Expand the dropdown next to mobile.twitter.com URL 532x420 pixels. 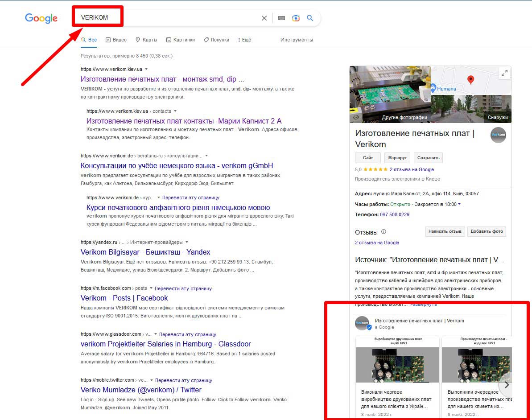(x=151, y=380)
